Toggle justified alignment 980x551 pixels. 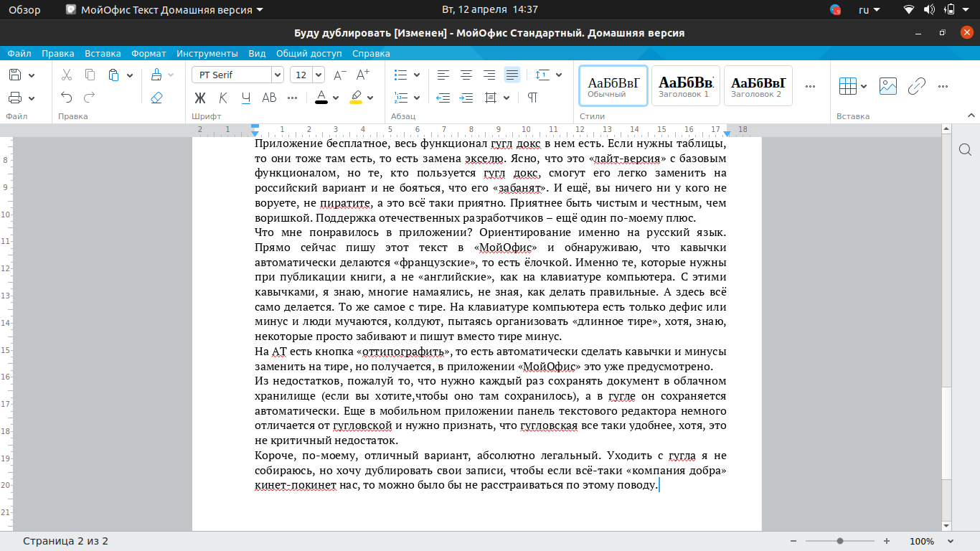pos(512,75)
